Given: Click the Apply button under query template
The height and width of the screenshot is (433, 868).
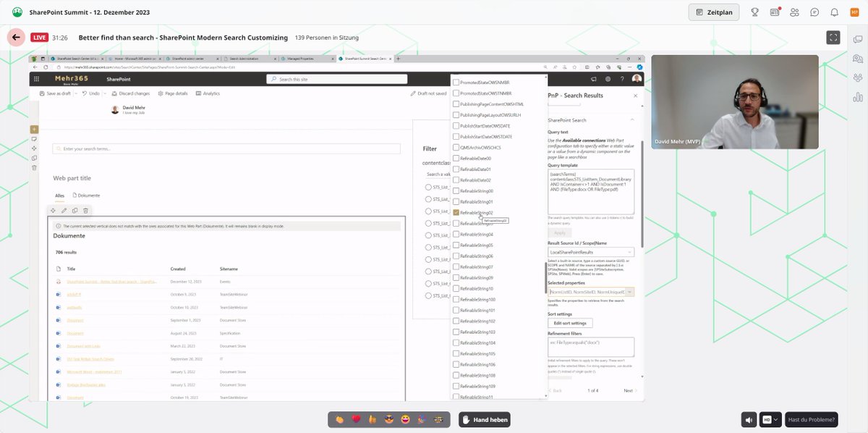Looking at the screenshot, I should 560,232.
